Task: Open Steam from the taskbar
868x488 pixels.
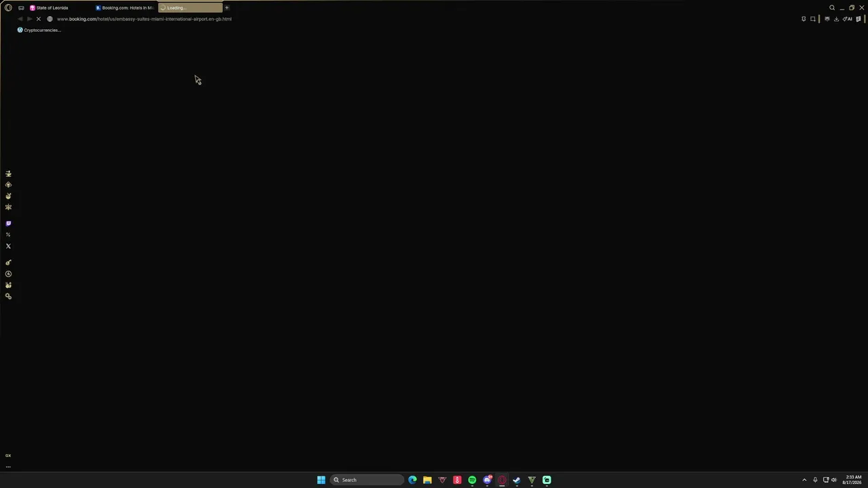Action: tap(517, 480)
